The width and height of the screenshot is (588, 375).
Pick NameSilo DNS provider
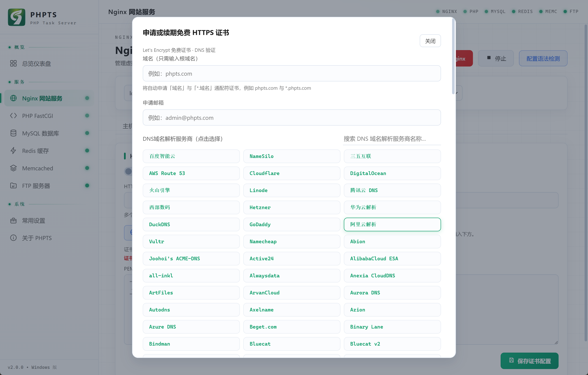(292, 156)
